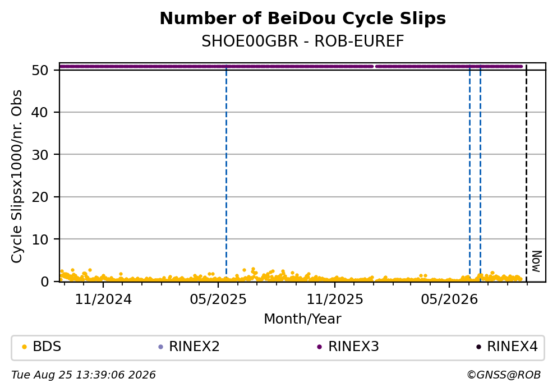Click the first blue dashed line after 05/2026
Screen dimensions: 557x392
(469, 173)
